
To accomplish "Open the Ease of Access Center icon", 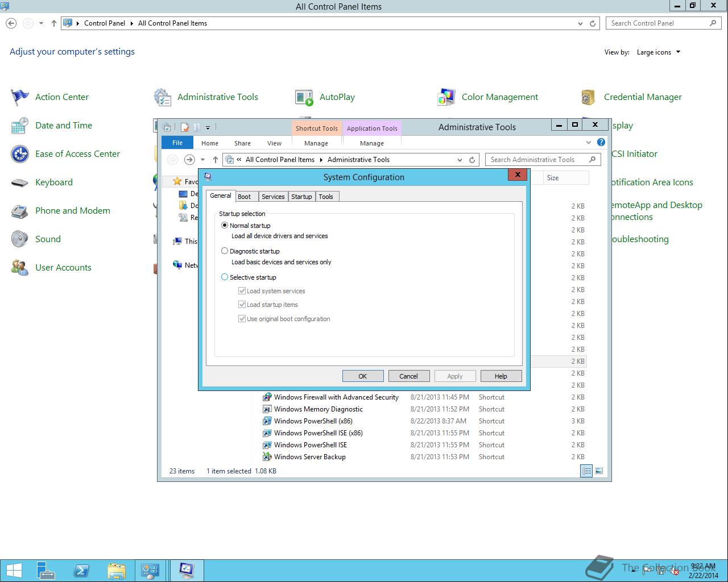I will coord(20,154).
